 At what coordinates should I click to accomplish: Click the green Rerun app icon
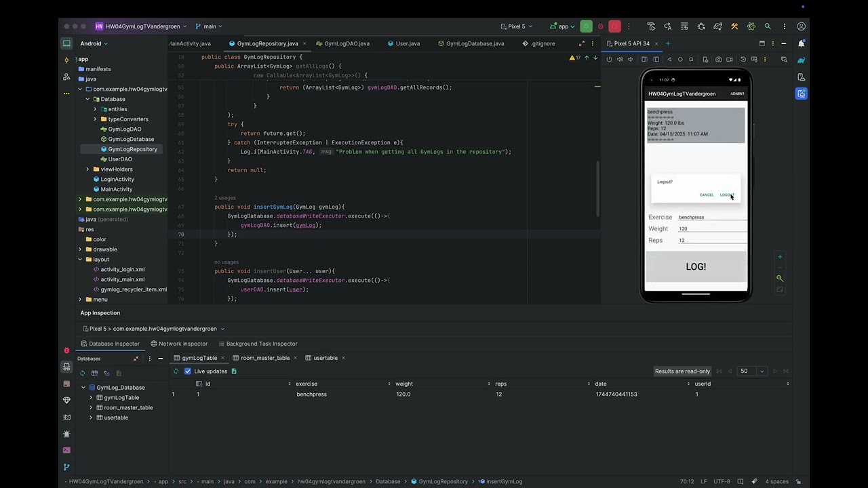pyautogui.click(x=586, y=26)
